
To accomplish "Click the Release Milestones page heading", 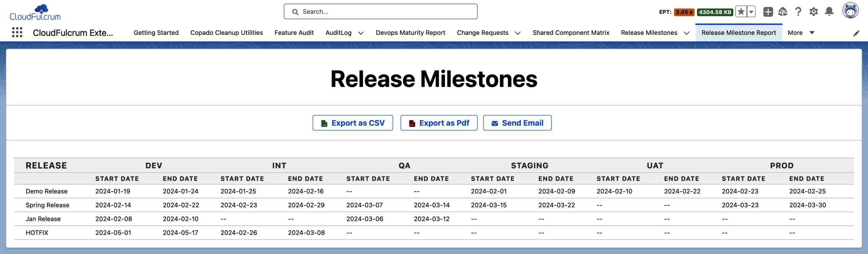I will pyautogui.click(x=434, y=79).
